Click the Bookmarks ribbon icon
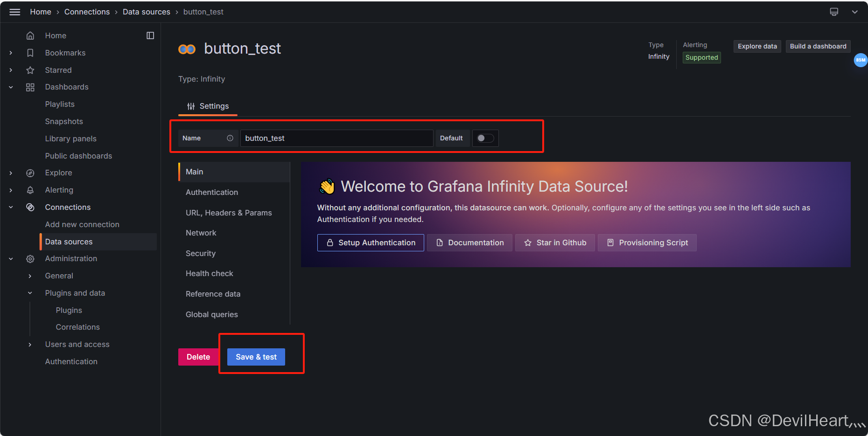868x436 pixels. tap(30, 53)
